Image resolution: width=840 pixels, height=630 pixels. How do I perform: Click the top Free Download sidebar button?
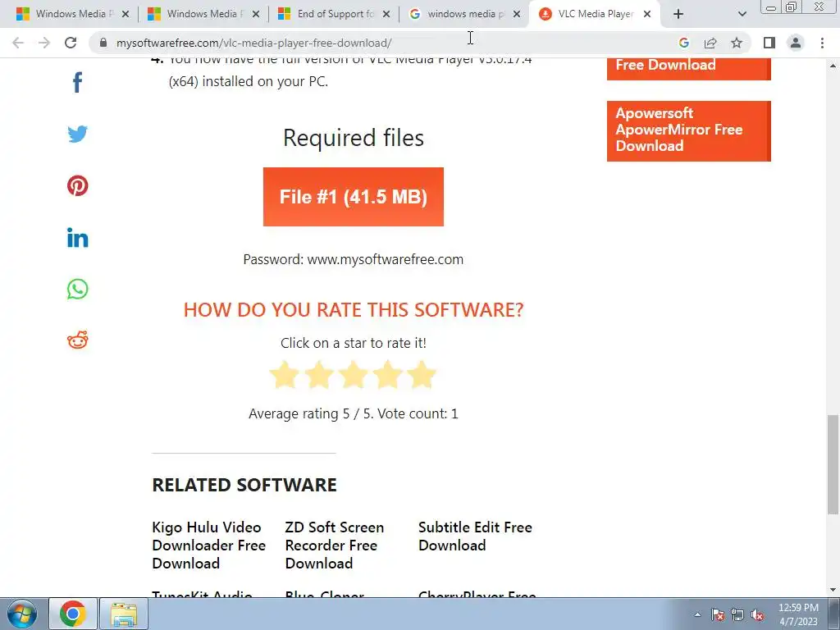[689, 69]
